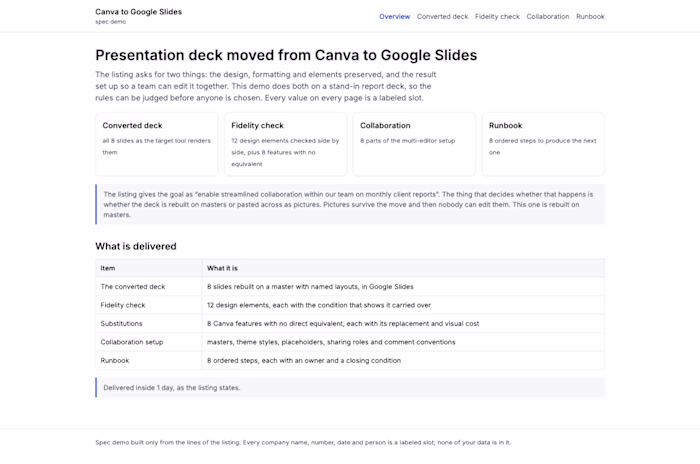Click the masters, theme styles, placeholders cell
The height and width of the screenshot is (464, 700).
tap(403, 342)
